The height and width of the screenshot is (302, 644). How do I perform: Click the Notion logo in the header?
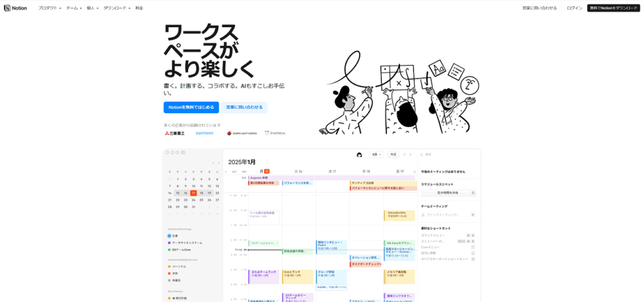pyautogui.click(x=15, y=8)
